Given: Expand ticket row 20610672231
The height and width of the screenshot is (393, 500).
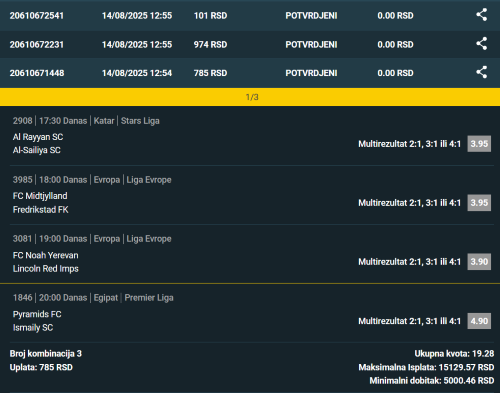Looking at the screenshot, I should coord(250,44).
